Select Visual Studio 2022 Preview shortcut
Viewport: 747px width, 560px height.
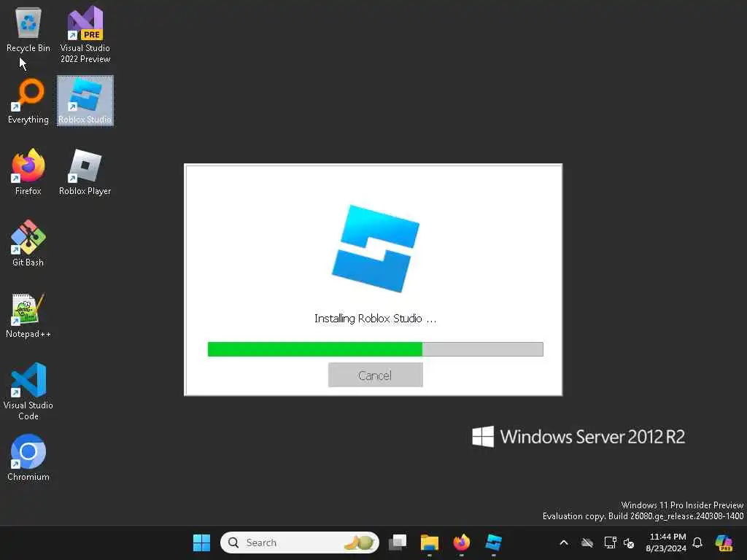[x=85, y=34]
